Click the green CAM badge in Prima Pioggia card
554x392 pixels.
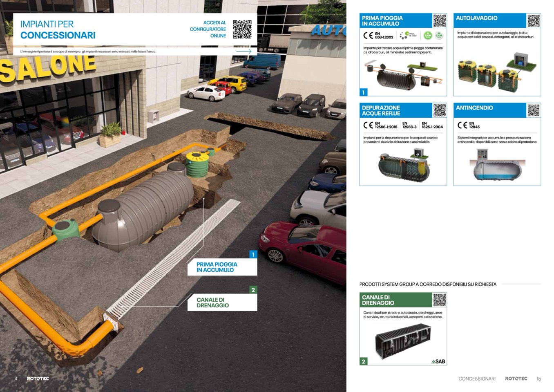(x=428, y=36)
